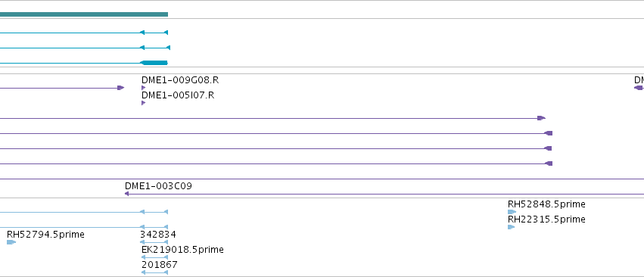
Task: Click the 201867 label text
Action: [160, 265]
